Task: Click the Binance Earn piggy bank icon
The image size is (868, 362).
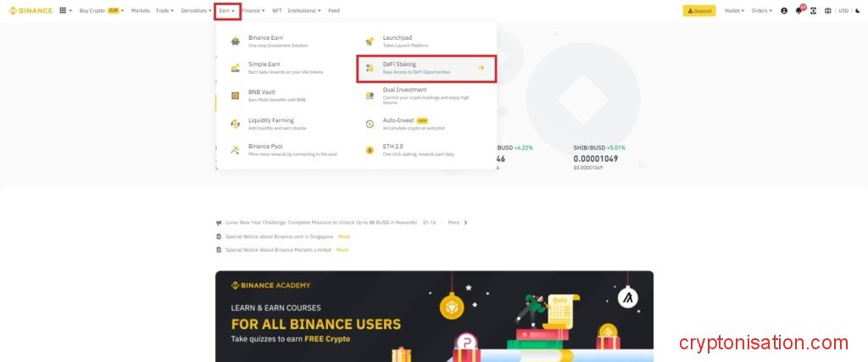Action: pyautogui.click(x=235, y=42)
